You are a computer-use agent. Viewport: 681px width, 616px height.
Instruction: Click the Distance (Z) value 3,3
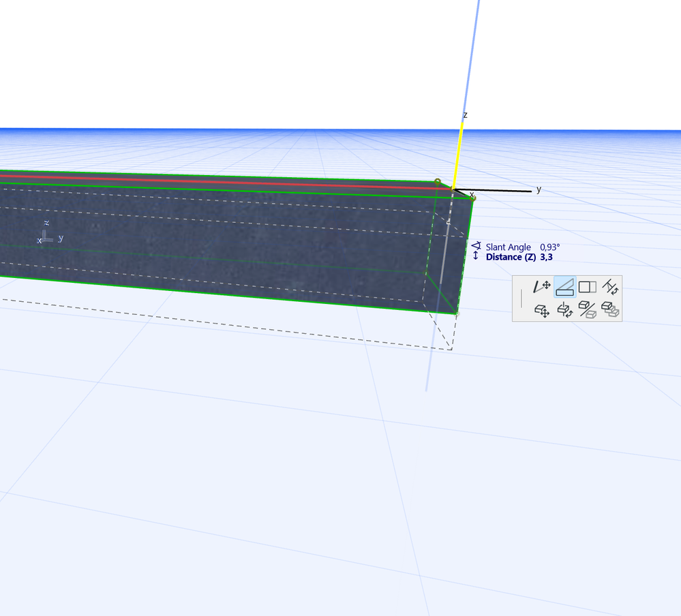[546, 257]
